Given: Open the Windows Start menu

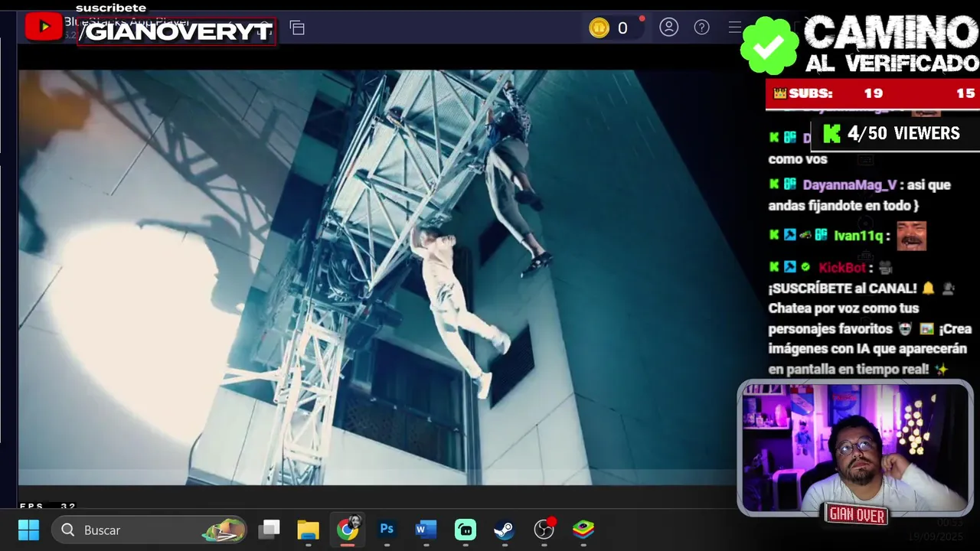Looking at the screenshot, I should pyautogui.click(x=28, y=530).
